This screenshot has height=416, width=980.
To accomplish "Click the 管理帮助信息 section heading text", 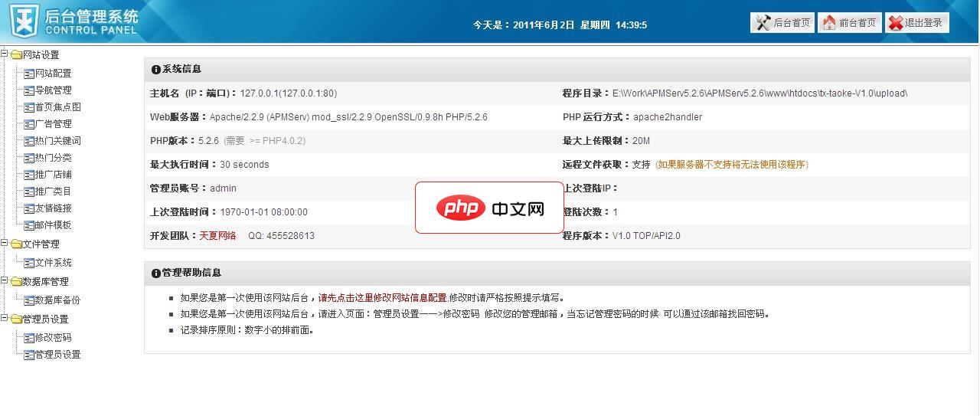I will (x=191, y=273).
